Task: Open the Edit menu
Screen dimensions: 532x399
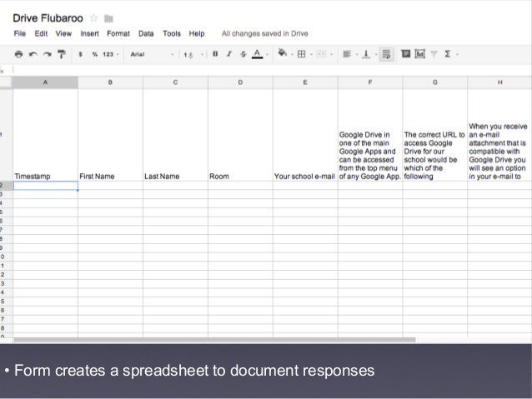Action: click(x=41, y=33)
